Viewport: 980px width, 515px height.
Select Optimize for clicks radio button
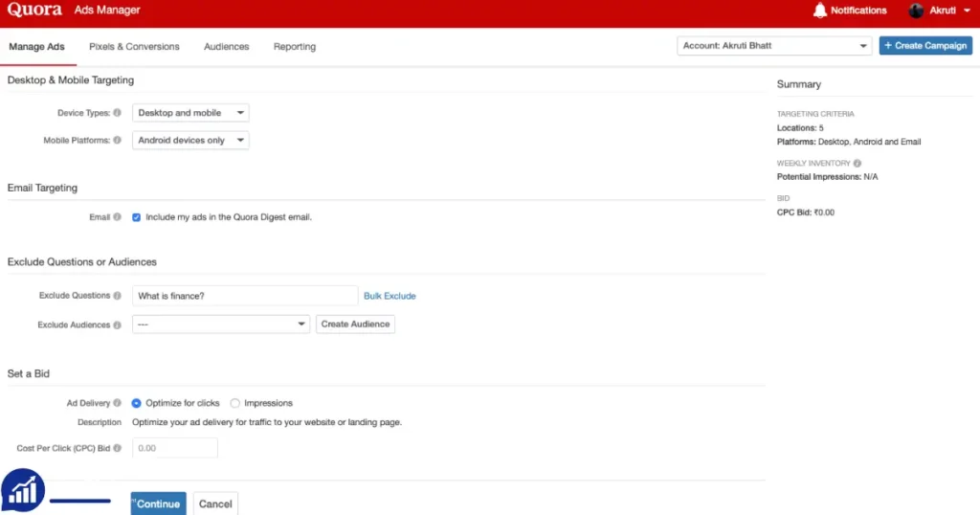[x=136, y=403]
